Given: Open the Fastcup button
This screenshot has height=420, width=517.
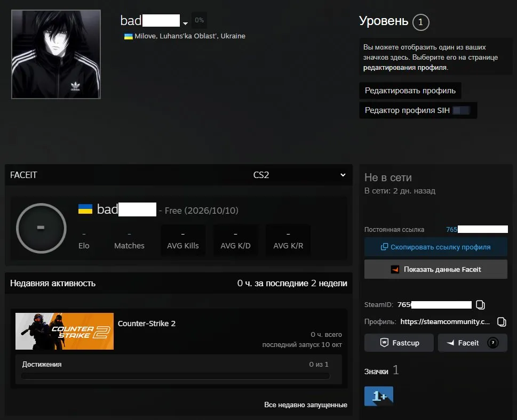Looking at the screenshot, I should (399, 343).
